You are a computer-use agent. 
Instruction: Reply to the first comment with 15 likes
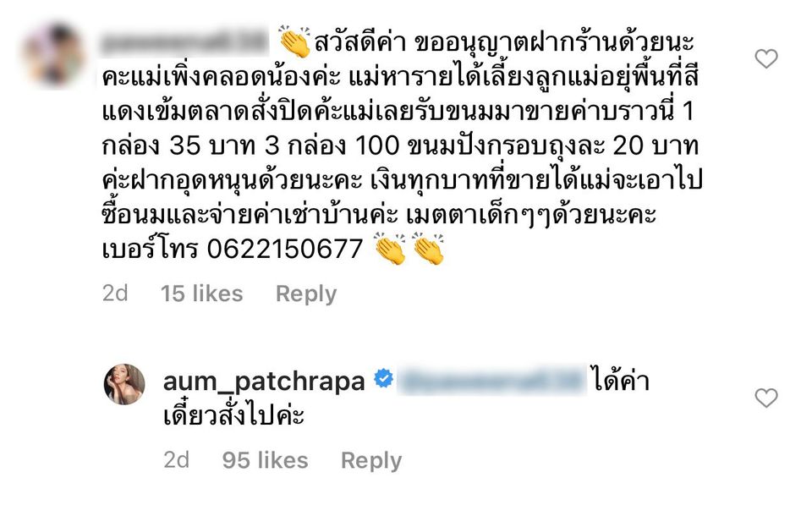(x=306, y=294)
